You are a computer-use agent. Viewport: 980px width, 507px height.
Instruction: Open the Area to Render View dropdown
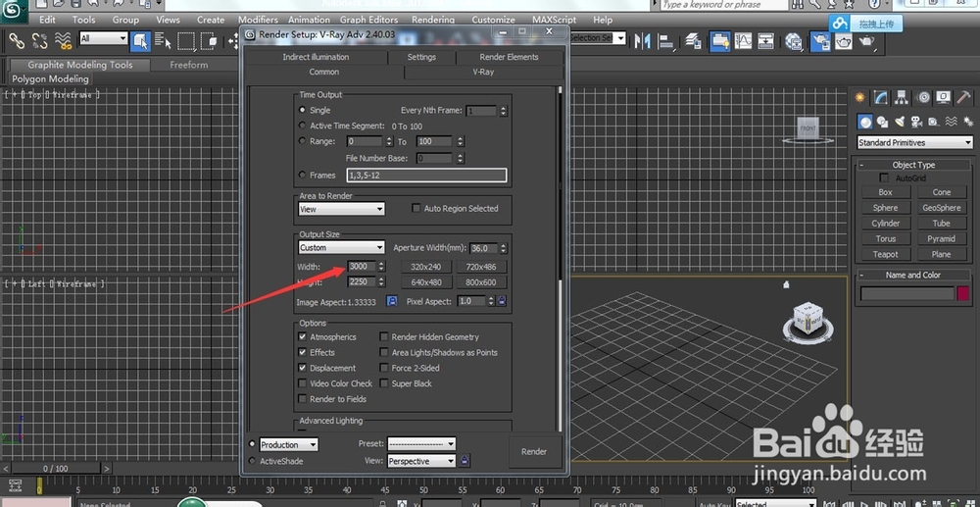pyautogui.click(x=341, y=210)
